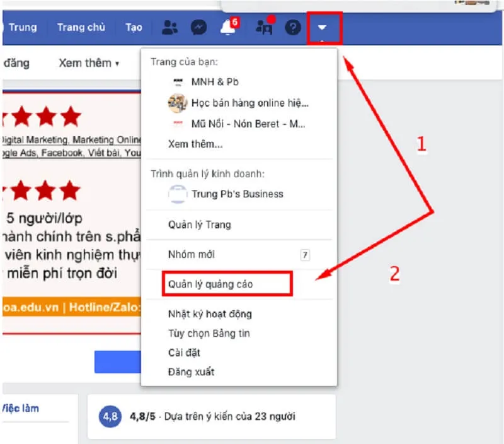The image size is (504, 444).
Task: Open Trang chủ in the navigation bar
Action: (81, 27)
